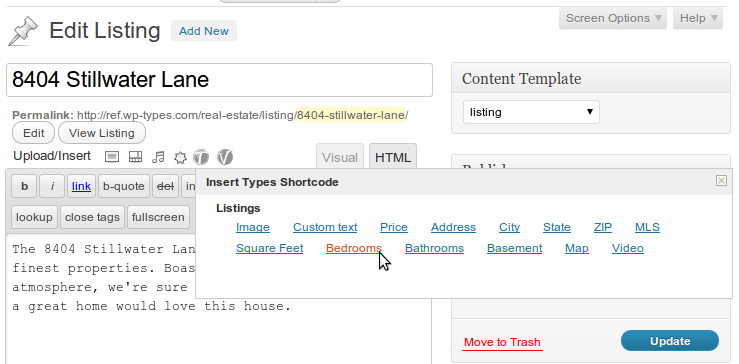Screen dimensions: 739x364
Task: Click the Add Audio music note icon
Action: (x=158, y=157)
